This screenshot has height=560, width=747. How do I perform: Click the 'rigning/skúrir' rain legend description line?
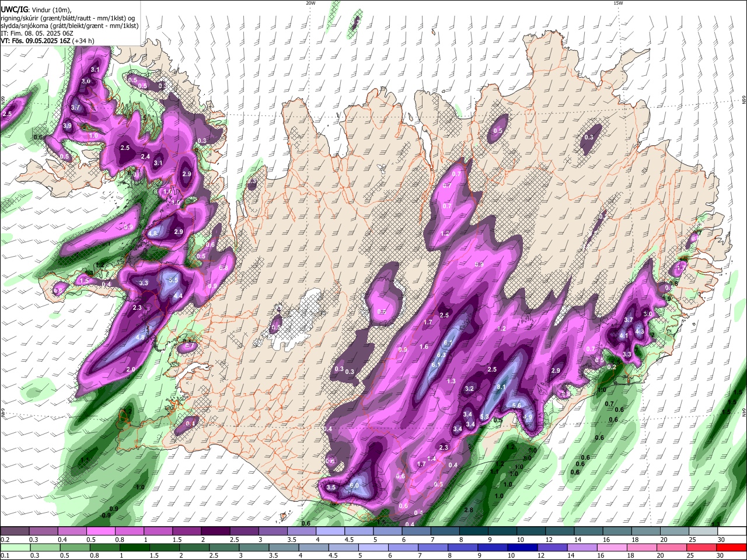[68, 18]
